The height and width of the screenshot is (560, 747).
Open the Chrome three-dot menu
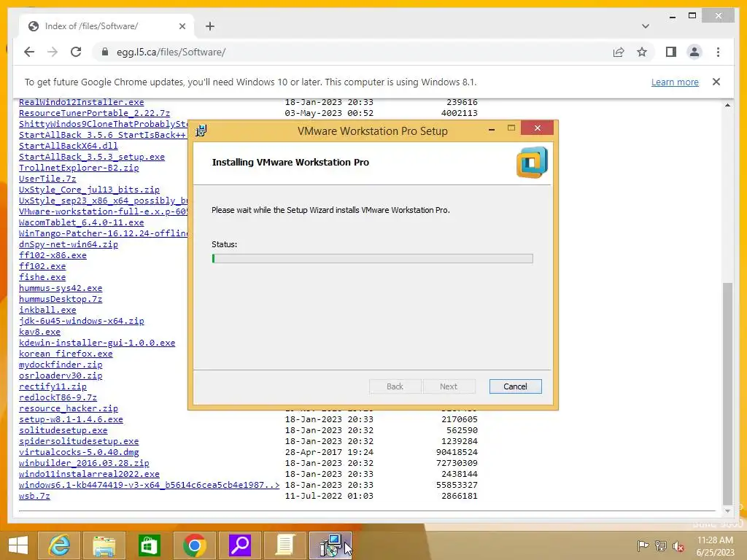click(718, 52)
